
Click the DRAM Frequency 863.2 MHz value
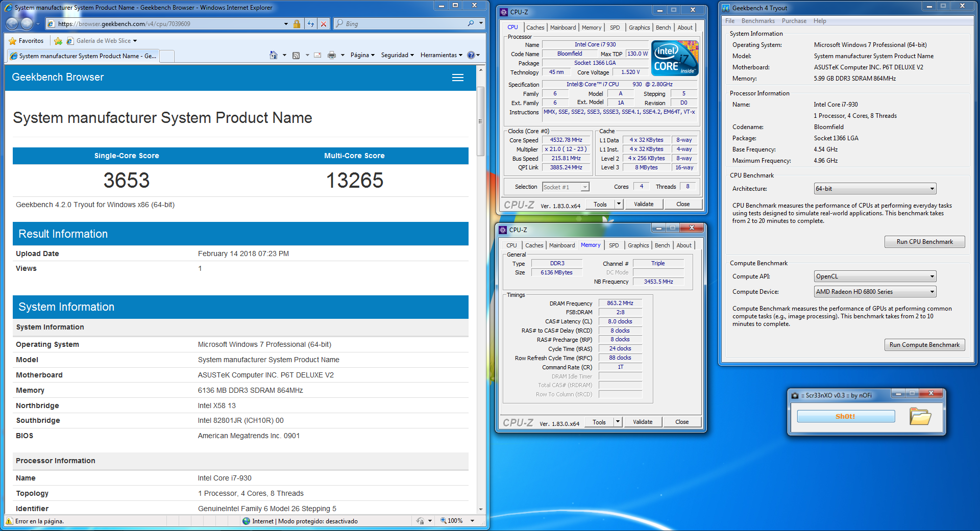pos(620,303)
